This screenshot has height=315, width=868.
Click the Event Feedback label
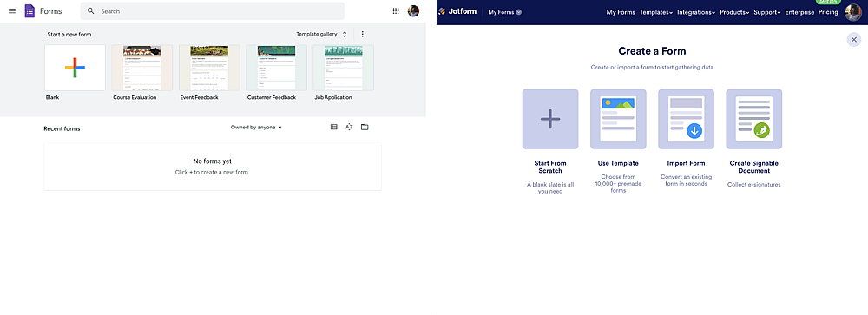(200, 97)
